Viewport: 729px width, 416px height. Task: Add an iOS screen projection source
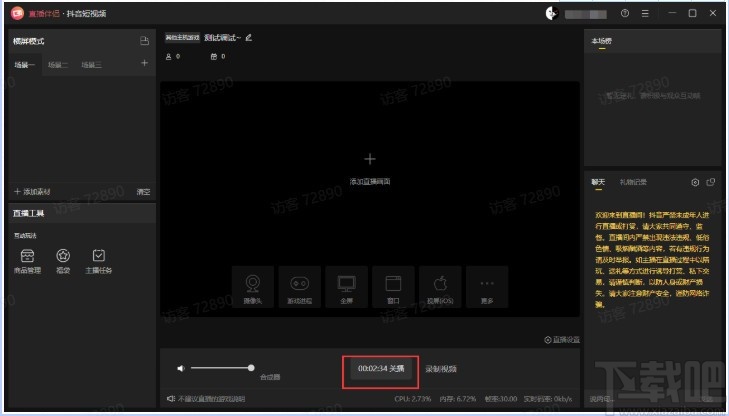440,287
